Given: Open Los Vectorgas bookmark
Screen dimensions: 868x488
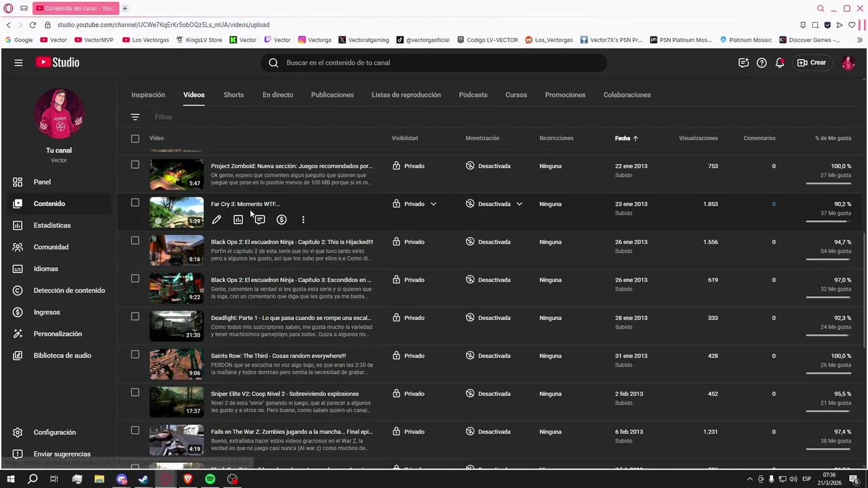Looking at the screenshot, I should tap(146, 40).
